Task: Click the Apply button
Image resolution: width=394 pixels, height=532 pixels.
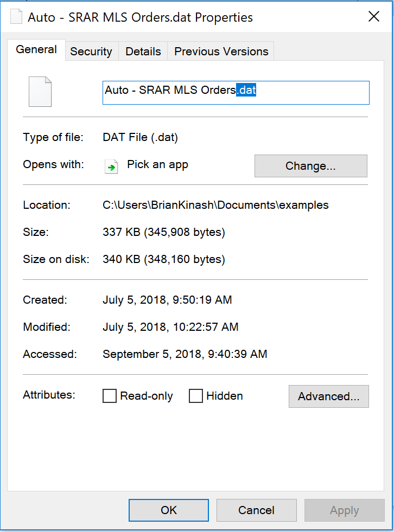Action: pyautogui.click(x=345, y=510)
